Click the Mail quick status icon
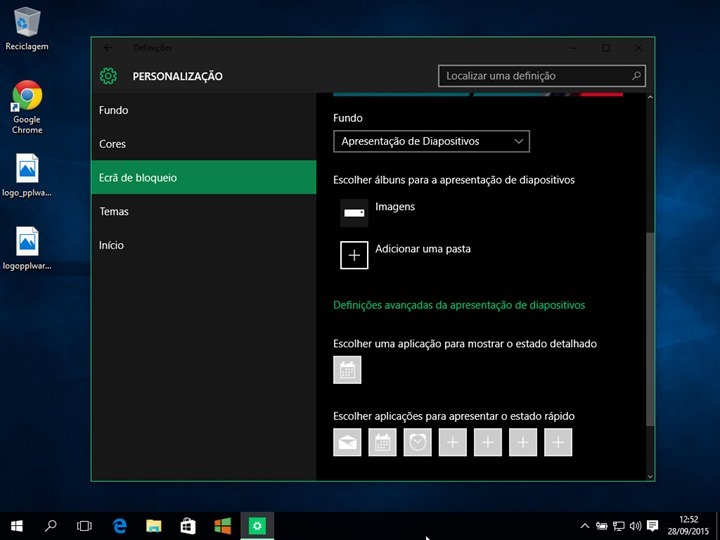The width and height of the screenshot is (720, 540). coord(347,442)
